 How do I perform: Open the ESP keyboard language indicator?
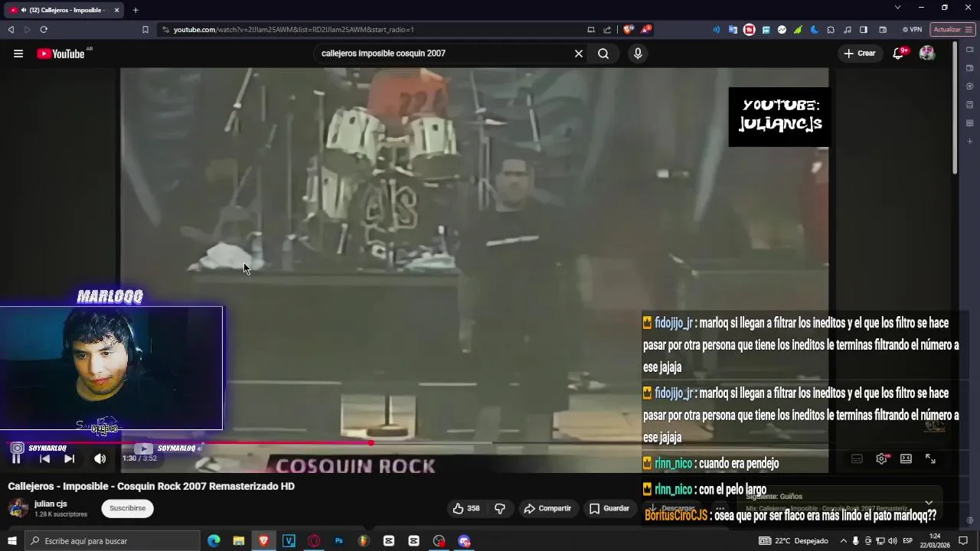tap(908, 541)
